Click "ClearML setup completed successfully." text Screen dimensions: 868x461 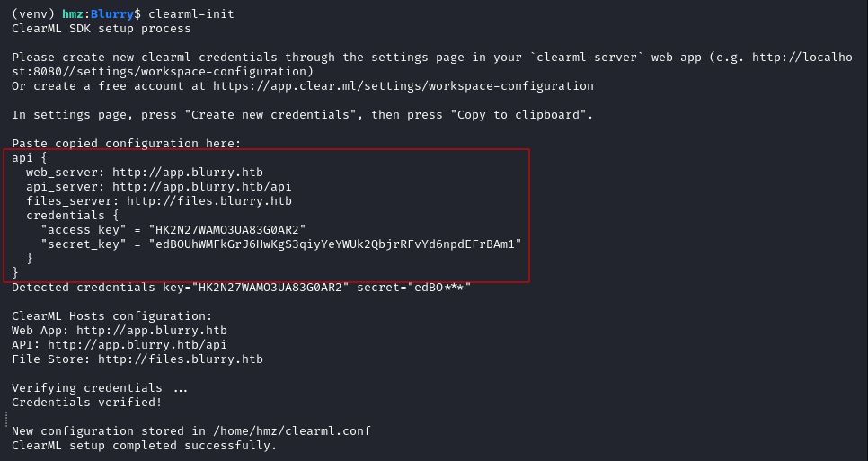(144, 446)
